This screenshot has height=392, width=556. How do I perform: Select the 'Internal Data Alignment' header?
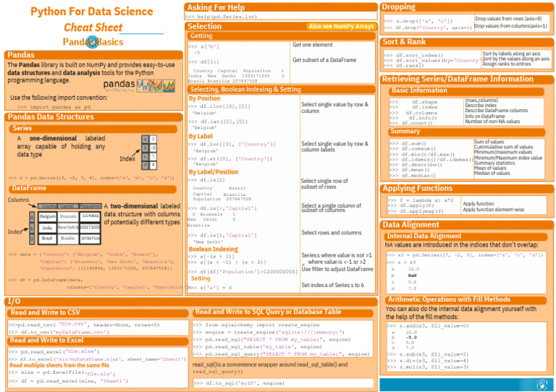424,237
